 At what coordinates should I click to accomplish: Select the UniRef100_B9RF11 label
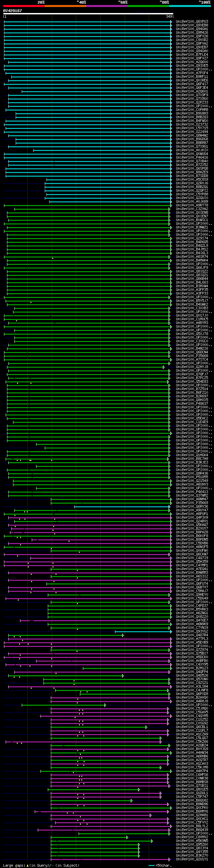click(x=192, y=77)
